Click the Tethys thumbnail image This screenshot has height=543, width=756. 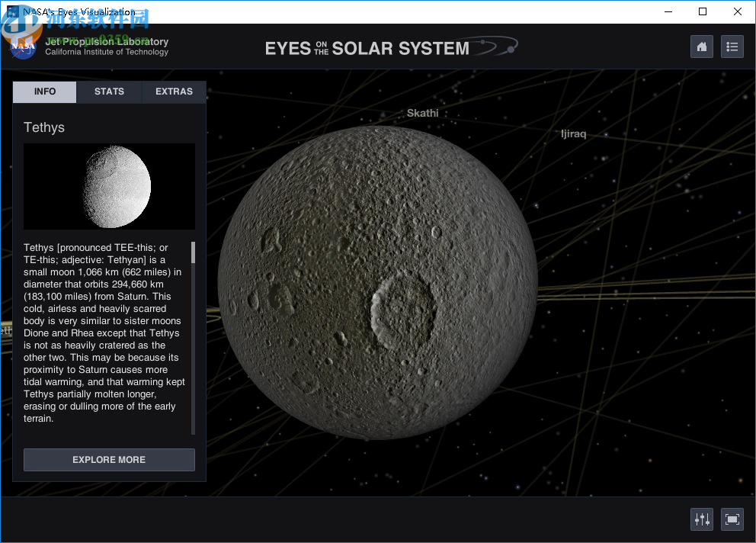point(109,186)
